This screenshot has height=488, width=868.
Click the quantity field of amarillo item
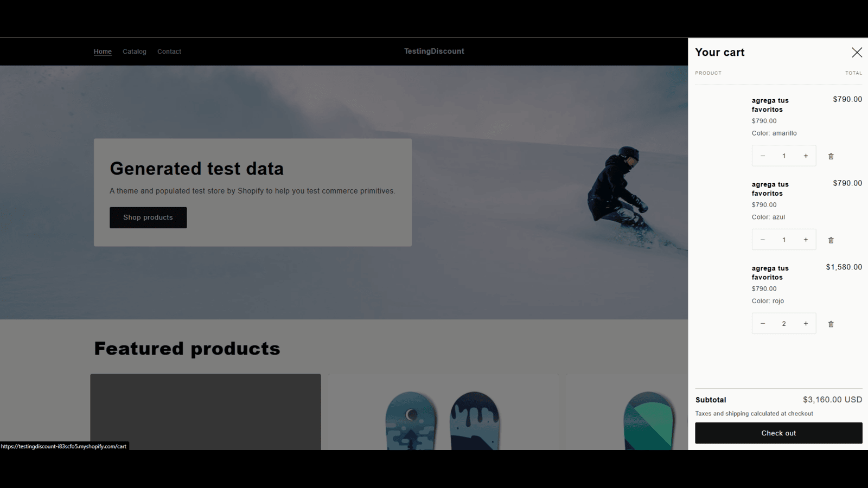pyautogui.click(x=784, y=156)
